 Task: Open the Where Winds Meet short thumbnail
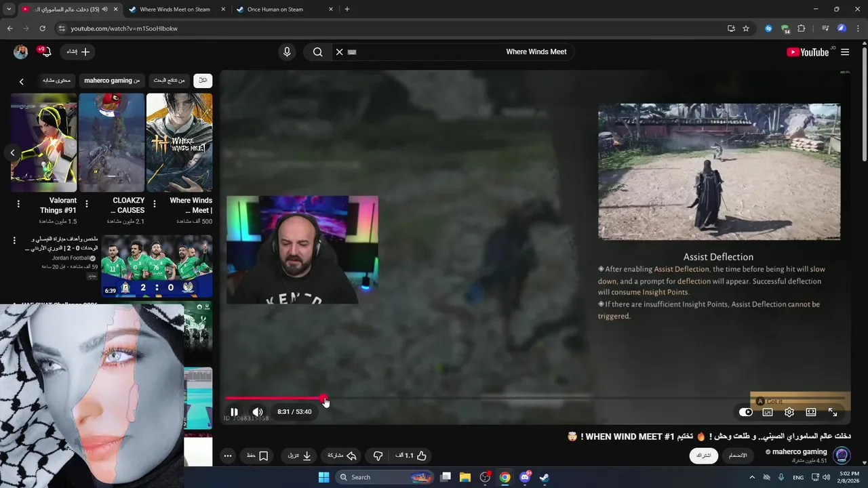pyautogui.click(x=179, y=142)
